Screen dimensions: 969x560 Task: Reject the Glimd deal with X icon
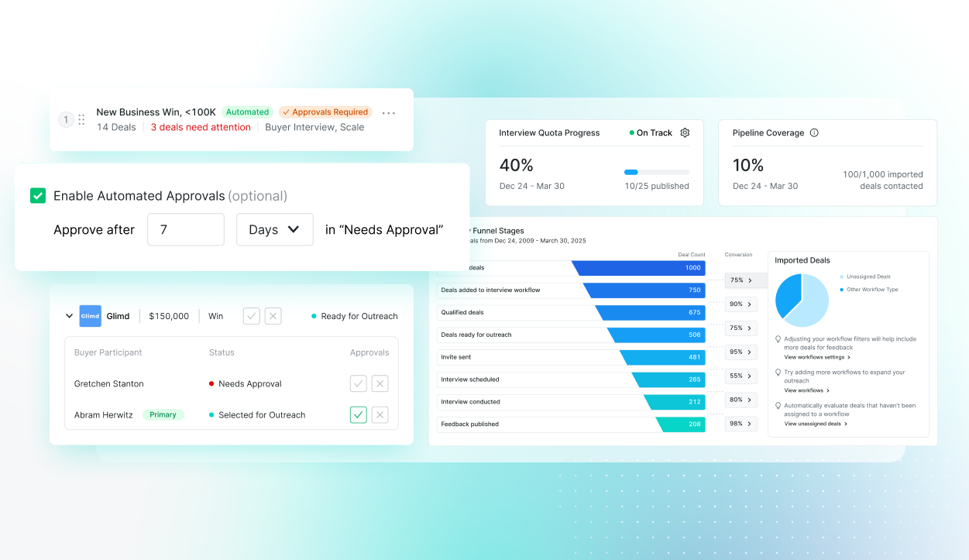point(273,316)
